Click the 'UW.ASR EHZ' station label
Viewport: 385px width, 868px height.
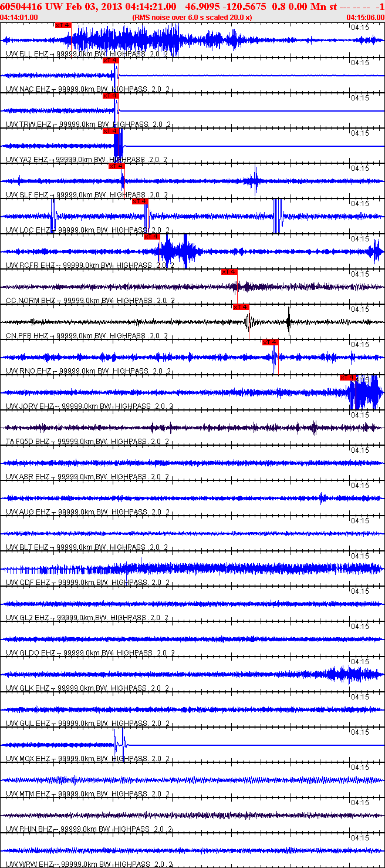pyautogui.click(x=28, y=476)
